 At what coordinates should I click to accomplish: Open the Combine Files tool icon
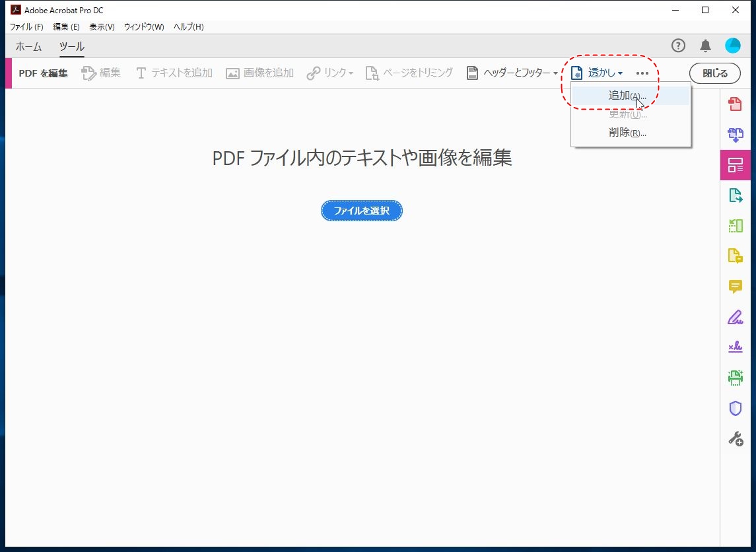pos(736,135)
